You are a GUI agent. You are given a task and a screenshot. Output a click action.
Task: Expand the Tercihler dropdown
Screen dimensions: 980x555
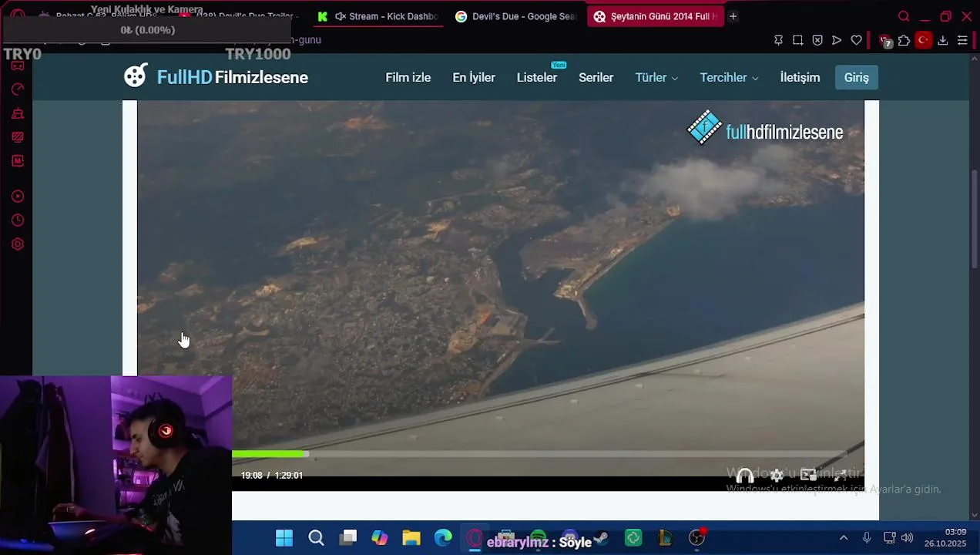click(729, 77)
